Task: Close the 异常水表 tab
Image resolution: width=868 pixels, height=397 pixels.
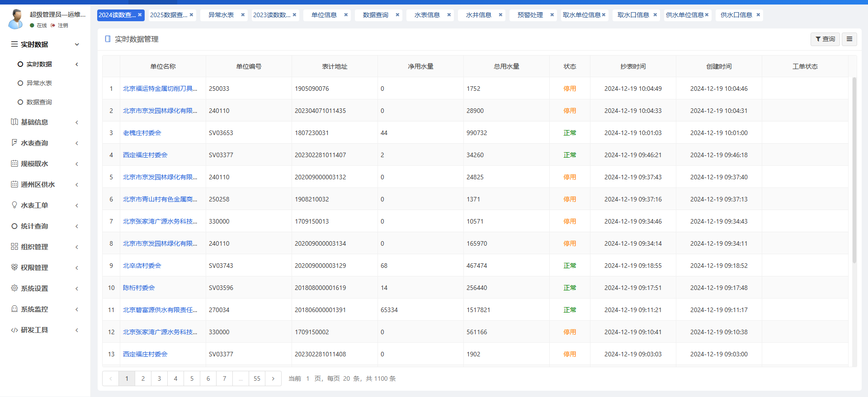Action: tap(243, 15)
